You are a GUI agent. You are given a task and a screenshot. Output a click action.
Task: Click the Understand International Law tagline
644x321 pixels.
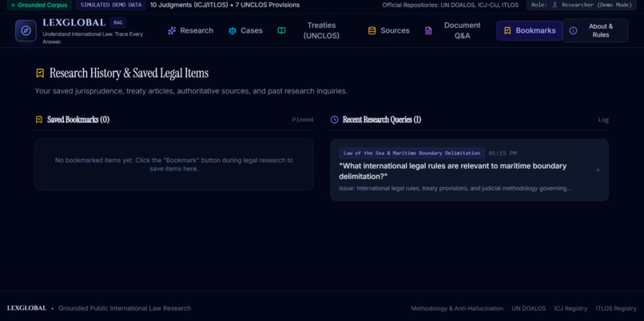(x=93, y=38)
